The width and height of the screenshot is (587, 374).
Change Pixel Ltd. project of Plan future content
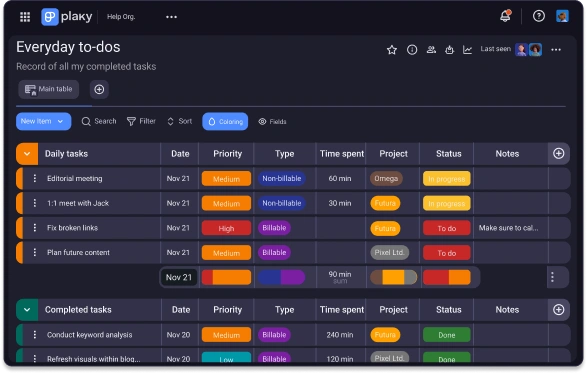(389, 253)
